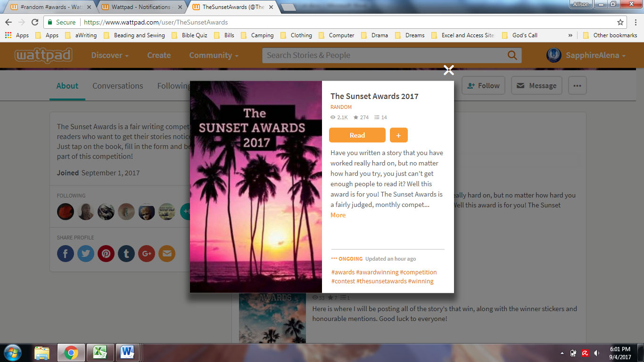Open The Sunset Awards 2017 title
This screenshot has height=362, width=644.
pos(374,96)
